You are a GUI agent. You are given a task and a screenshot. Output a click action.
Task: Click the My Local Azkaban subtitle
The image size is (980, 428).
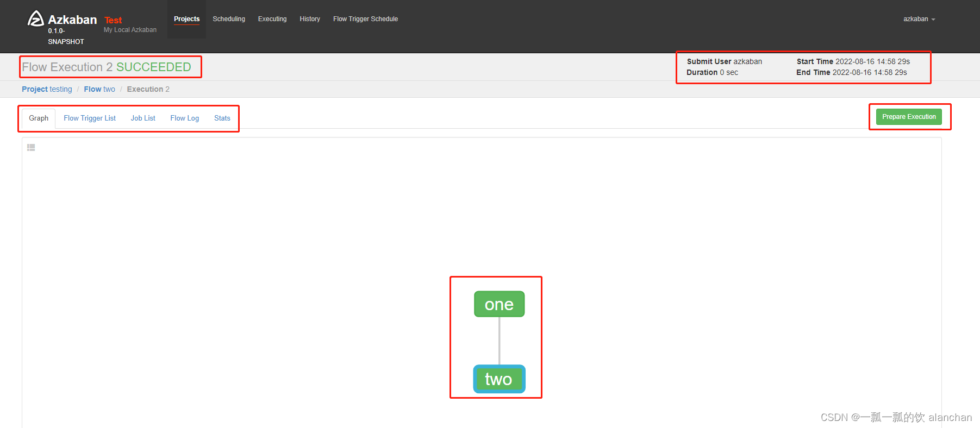(130, 30)
